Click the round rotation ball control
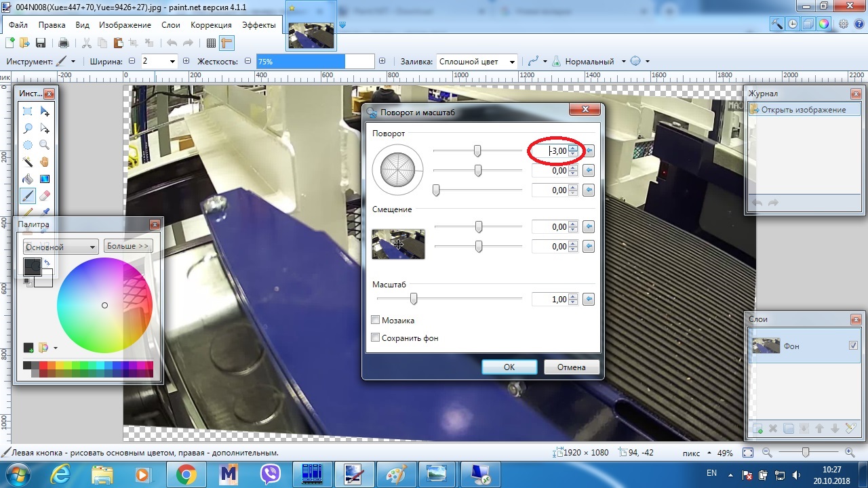Image resolution: width=868 pixels, height=488 pixels. 397,169
